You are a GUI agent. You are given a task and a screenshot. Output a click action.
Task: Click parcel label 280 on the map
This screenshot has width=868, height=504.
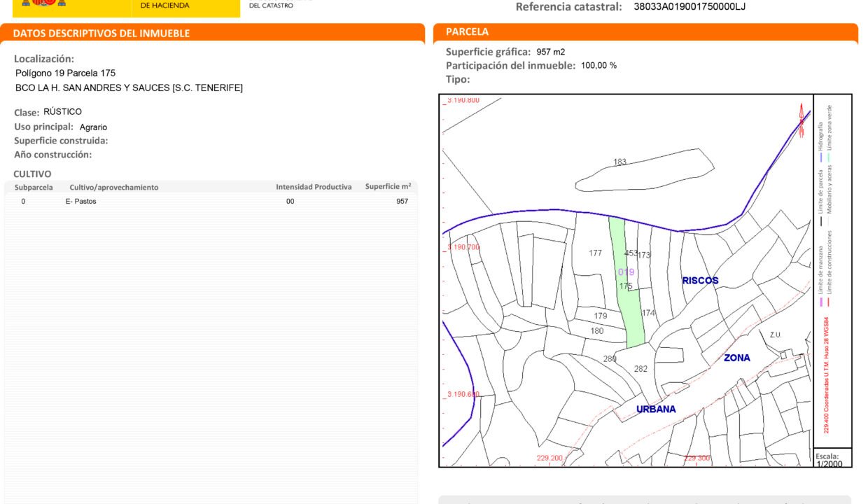point(610,359)
